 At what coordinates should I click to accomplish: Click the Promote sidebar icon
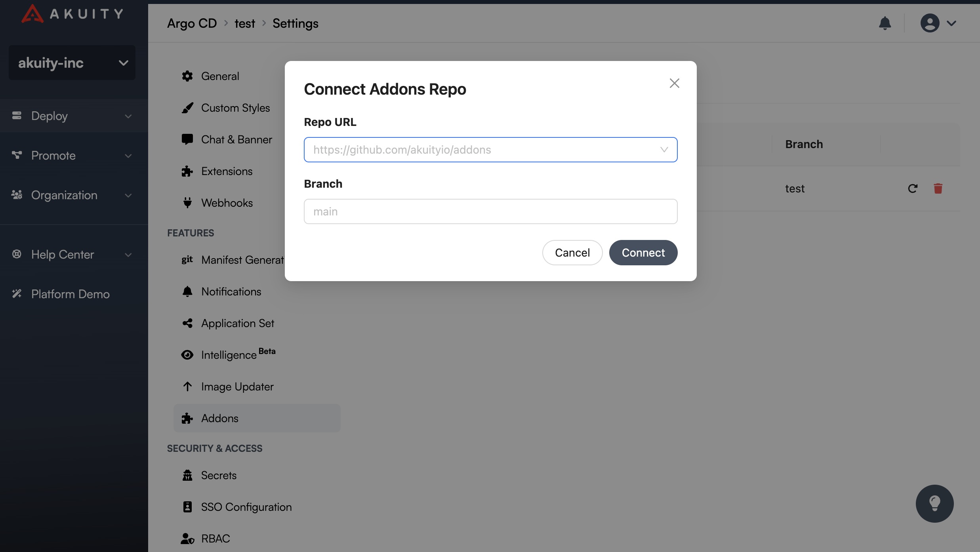tap(17, 155)
